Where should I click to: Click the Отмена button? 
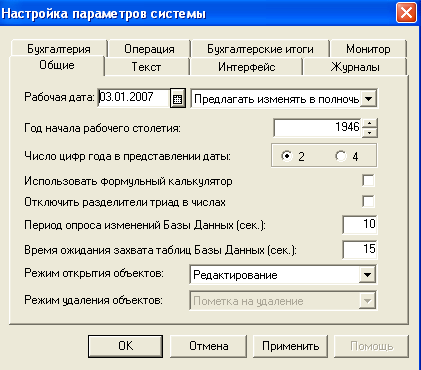coord(209,346)
